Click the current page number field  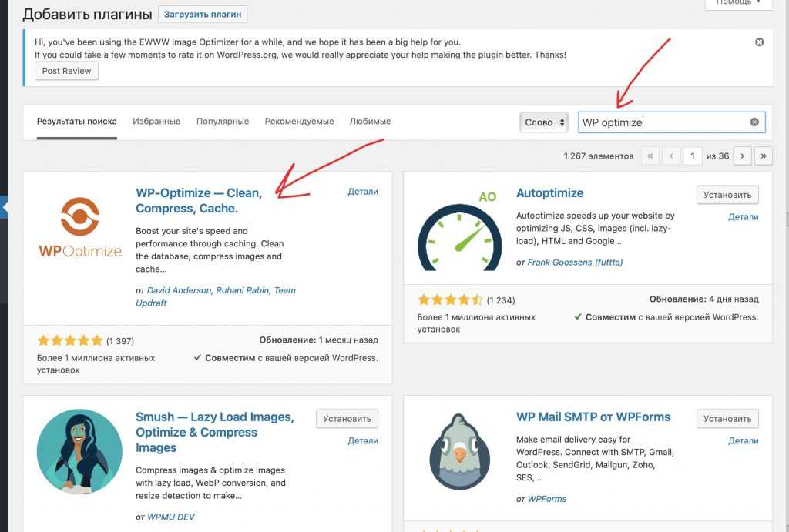click(x=693, y=156)
